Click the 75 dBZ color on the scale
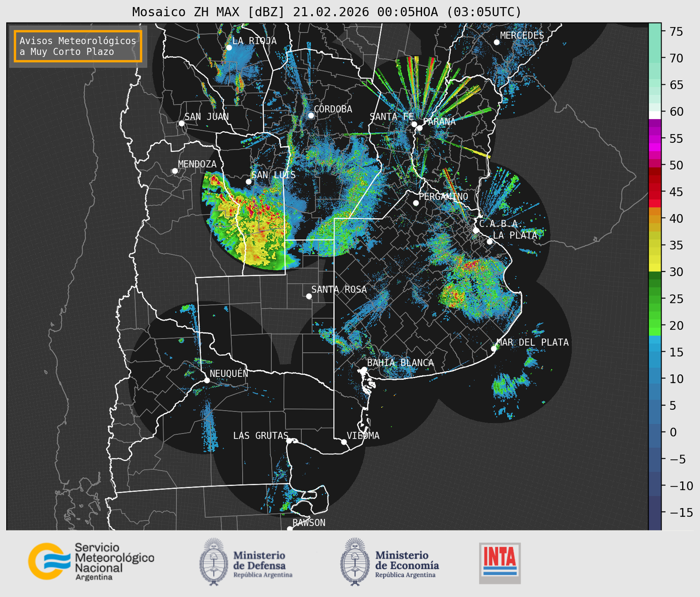The width and height of the screenshot is (700, 597). [655, 32]
